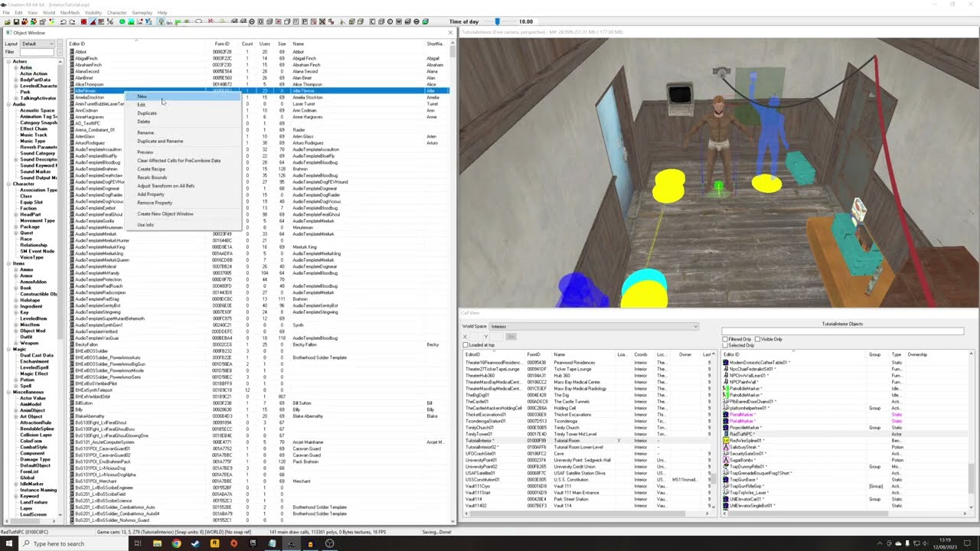The image size is (980, 551).
Task: Open Task View from the taskbar
Action: [x=138, y=543]
